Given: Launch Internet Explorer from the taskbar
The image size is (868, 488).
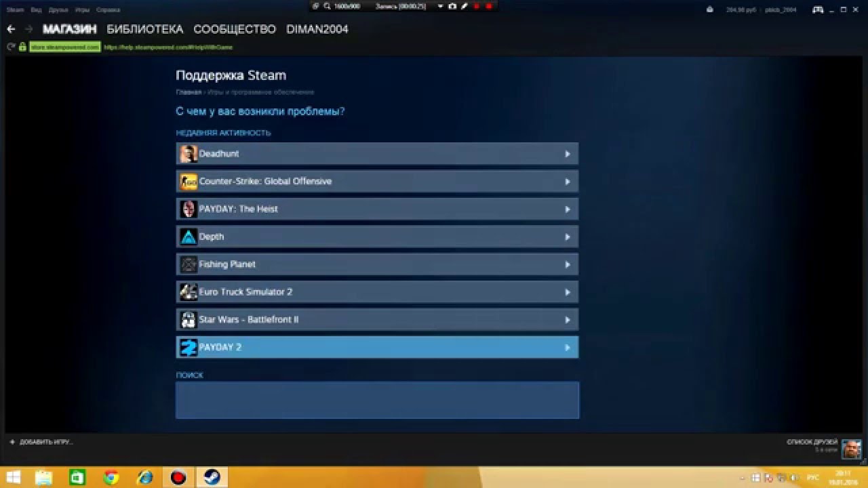Looking at the screenshot, I should click(x=145, y=477).
